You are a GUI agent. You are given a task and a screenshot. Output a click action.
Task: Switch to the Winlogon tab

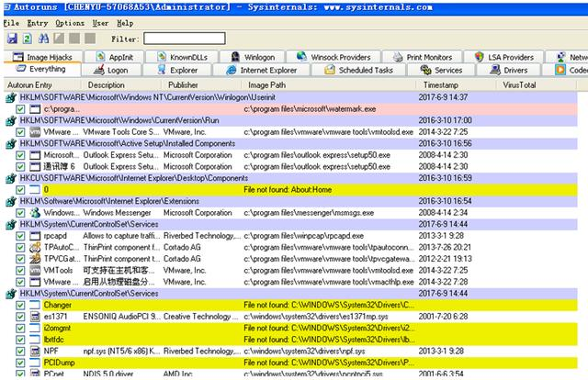click(253, 57)
